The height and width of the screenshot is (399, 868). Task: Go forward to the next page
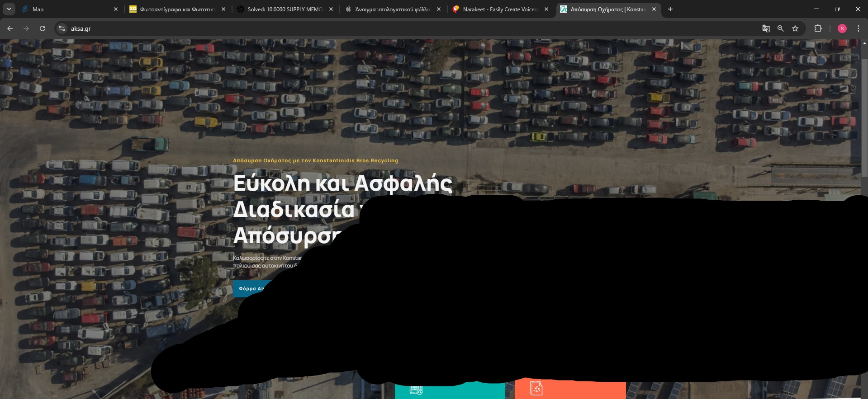click(x=26, y=28)
